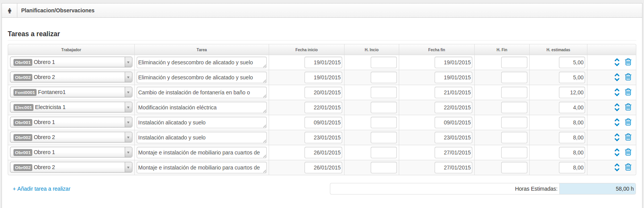Open the Electricista 1 worker dropdown
This screenshot has height=208, width=644.
point(71,107)
